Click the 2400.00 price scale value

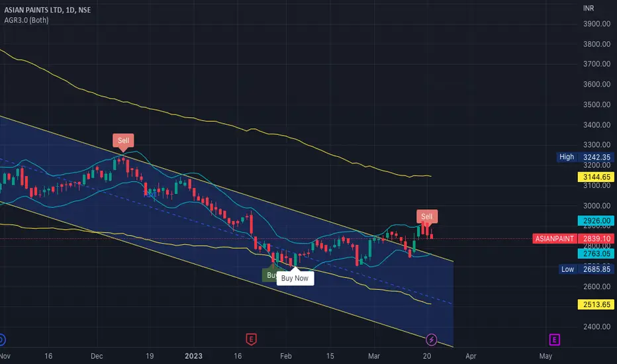click(597, 327)
